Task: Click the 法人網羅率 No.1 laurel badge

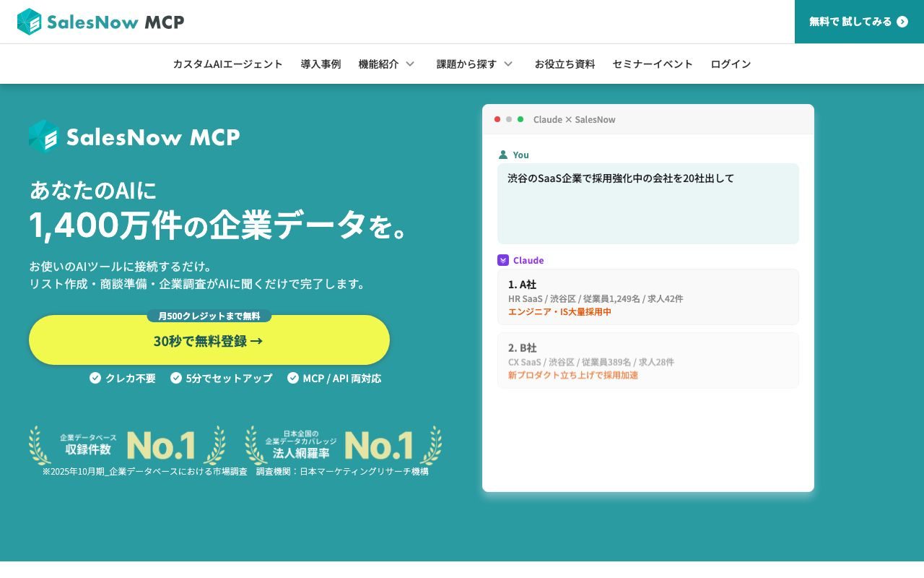Action: click(344, 445)
